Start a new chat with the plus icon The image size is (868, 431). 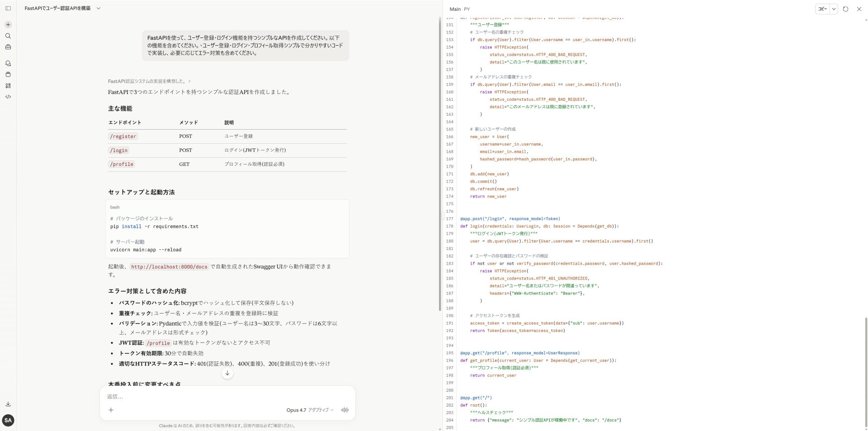point(8,24)
